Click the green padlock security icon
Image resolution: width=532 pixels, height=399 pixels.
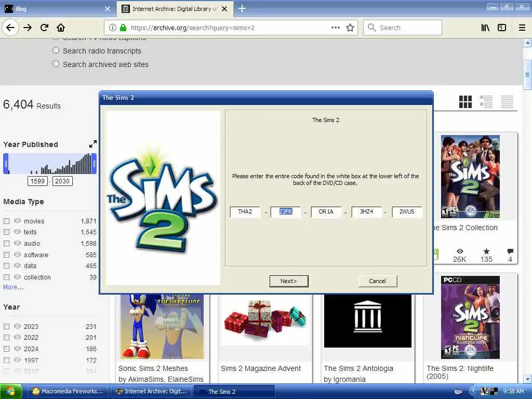pos(123,28)
